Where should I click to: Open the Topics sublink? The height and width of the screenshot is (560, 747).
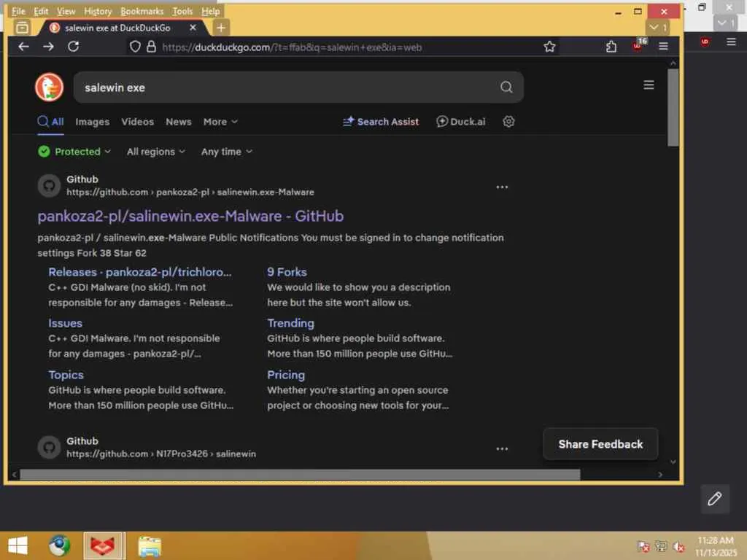(66, 375)
